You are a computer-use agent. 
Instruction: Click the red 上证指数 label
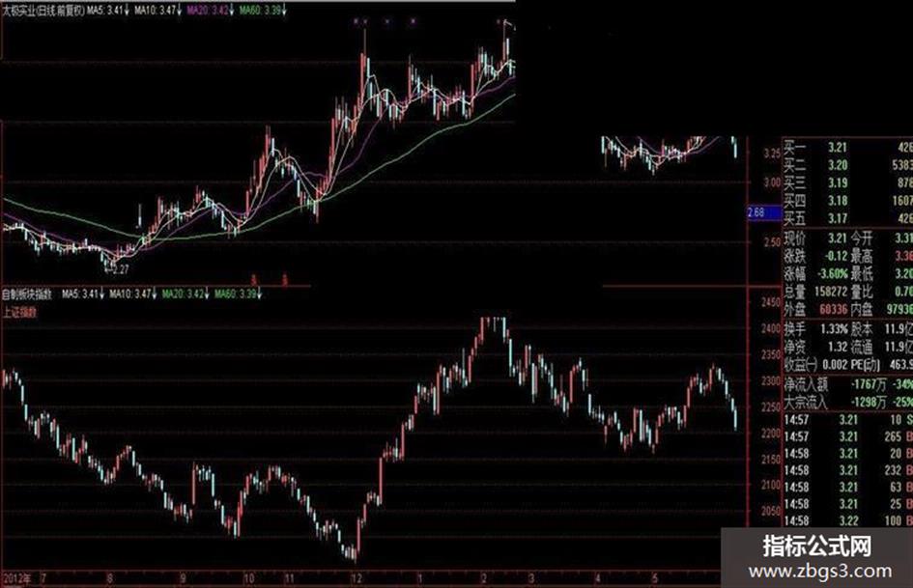click(x=19, y=313)
